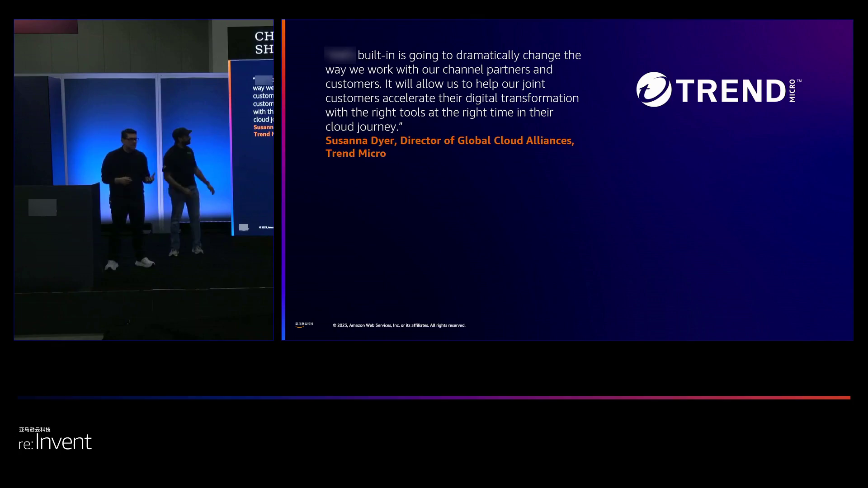Click the blurred word before "built-in"
Screen dimensions: 868x488
pyautogui.click(x=340, y=55)
